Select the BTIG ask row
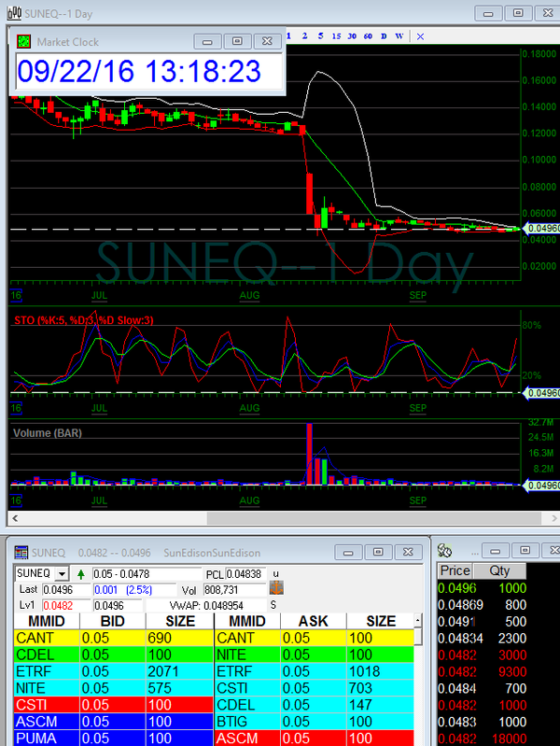Viewport: 560px width, 746px height. tap(315, 722)
